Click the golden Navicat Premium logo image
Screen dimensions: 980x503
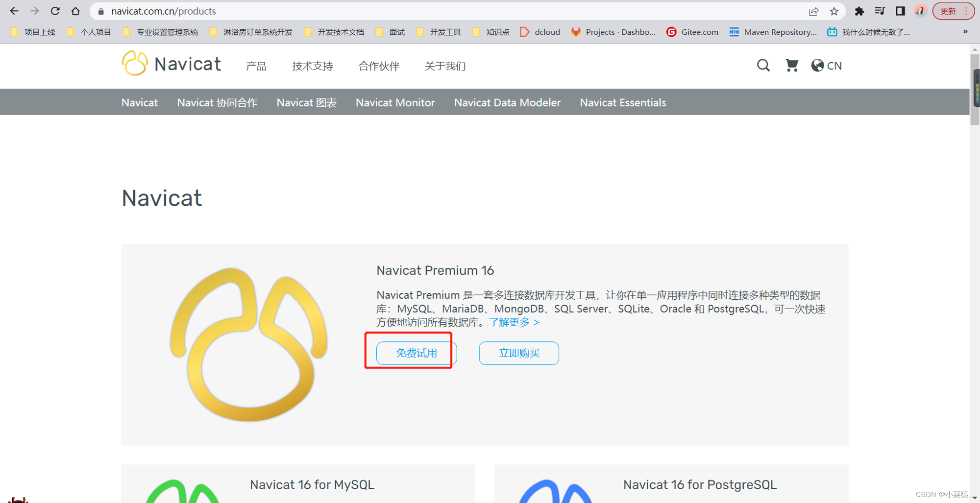tap(249, 344)
